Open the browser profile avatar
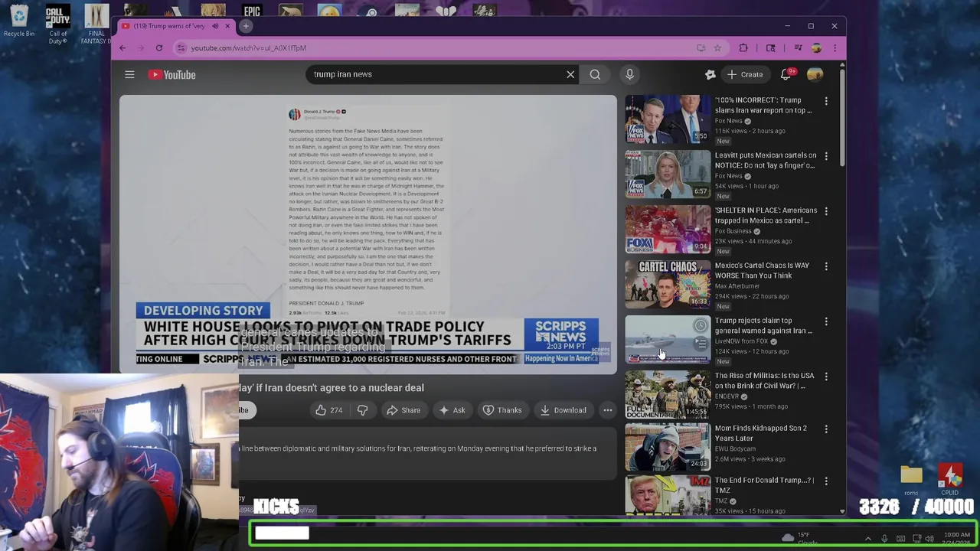The width and height of the screenshot is (980, 551). pyautogui.click(x=816, y=47)
